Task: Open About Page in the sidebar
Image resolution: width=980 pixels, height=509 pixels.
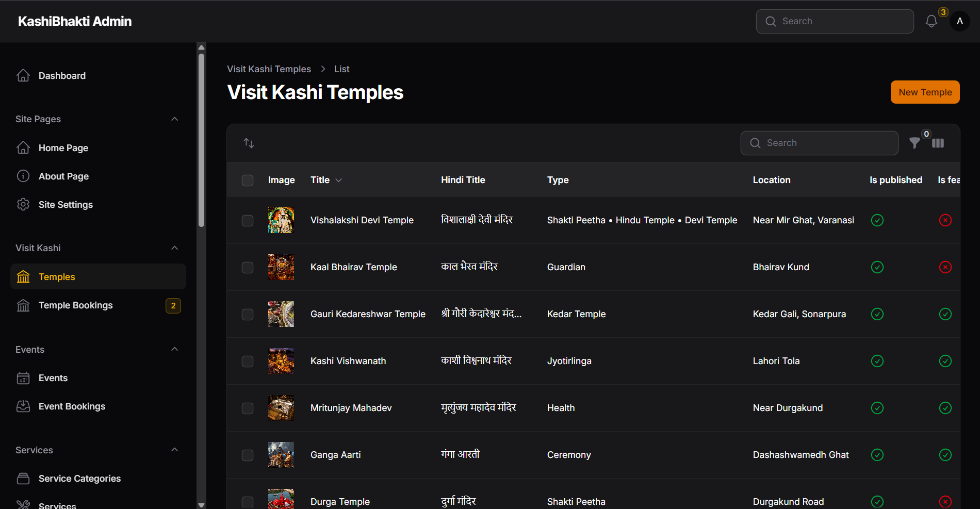Action: pyautogui.click(x=98, y=176)
